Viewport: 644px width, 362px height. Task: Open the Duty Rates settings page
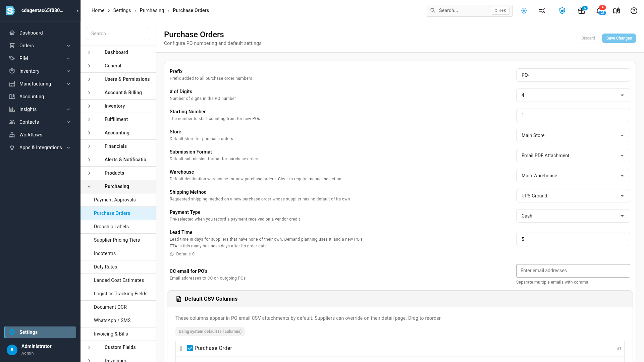tap(118, 267)
